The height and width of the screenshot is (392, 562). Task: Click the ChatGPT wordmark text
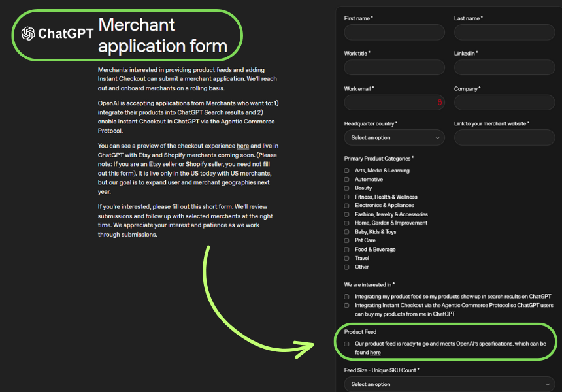tap(65, 33)
